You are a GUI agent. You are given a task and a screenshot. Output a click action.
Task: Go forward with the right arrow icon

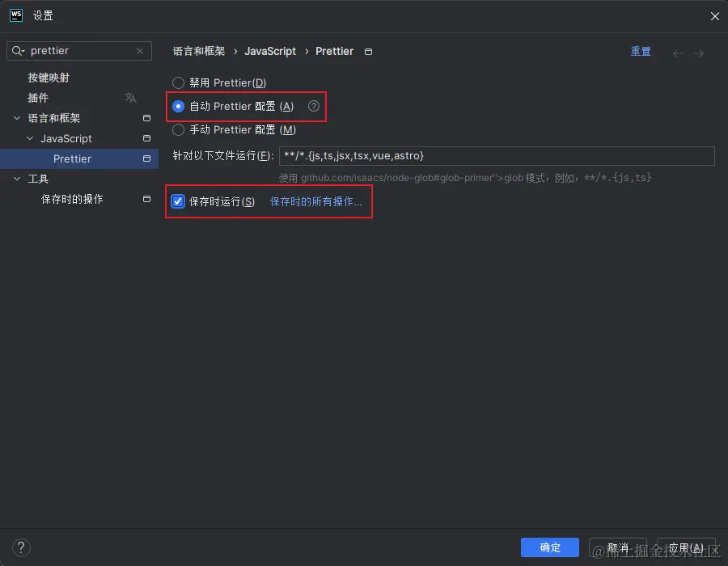(x=699, y=53)
